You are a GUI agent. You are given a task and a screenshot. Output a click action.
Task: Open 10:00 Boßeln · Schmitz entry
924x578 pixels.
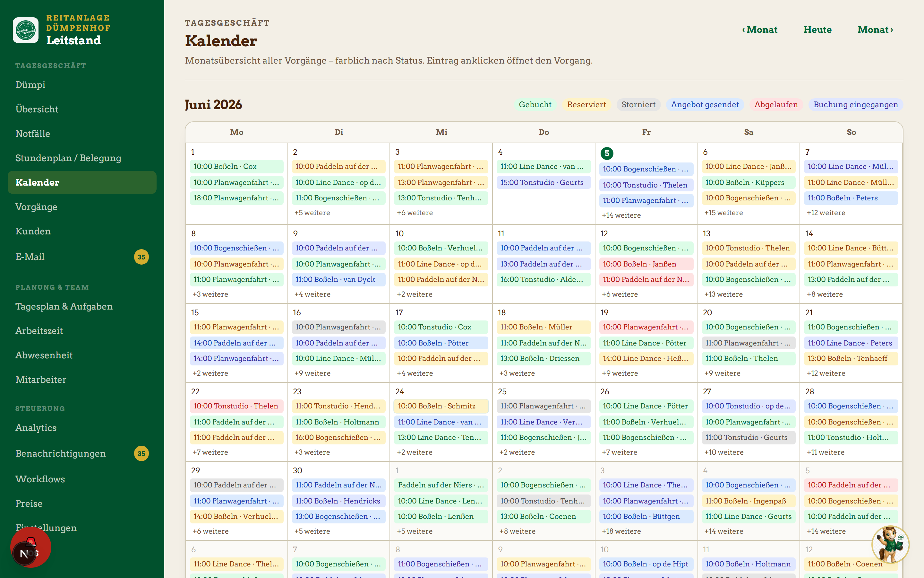(x=441, y=406)
